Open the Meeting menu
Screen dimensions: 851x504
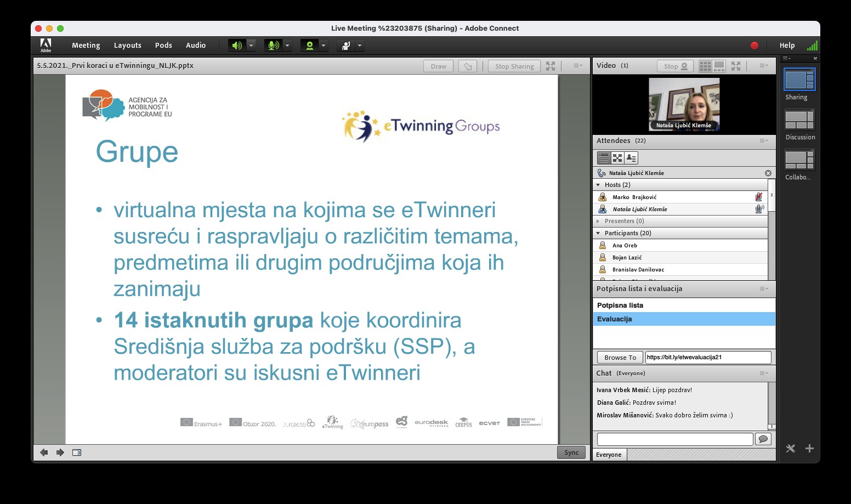coord(86,46)
